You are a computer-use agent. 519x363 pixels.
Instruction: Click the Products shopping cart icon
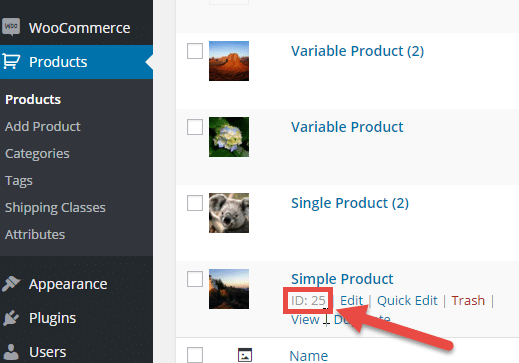coord(11,62)
